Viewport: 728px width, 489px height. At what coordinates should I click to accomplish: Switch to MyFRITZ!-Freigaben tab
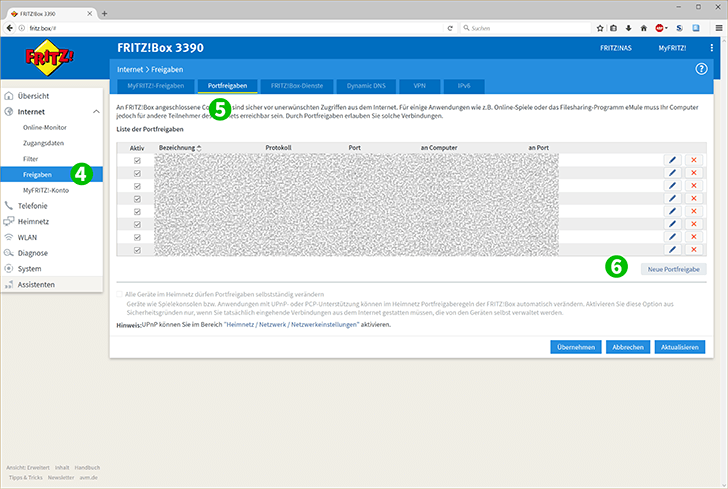[x=156, y=86]
